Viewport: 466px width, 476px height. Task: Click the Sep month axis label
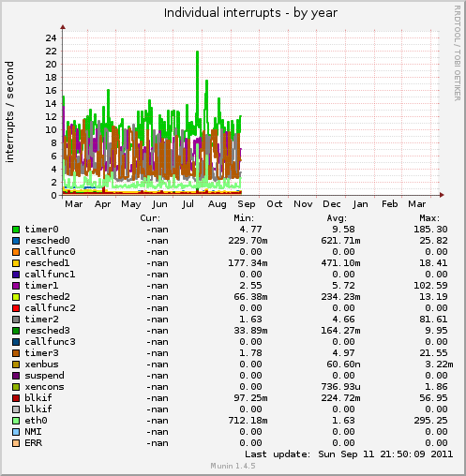pyautogui.click(x=247, y=204)
